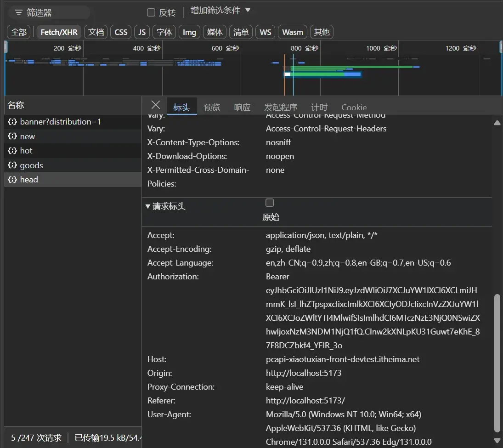Screen dimensions: 503x448
Task: Open the 响应 response tab
Action: click(x=242, y=107)
